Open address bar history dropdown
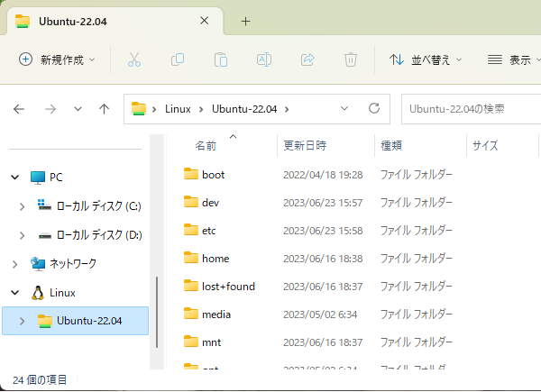The width and height of the screenshot is (541, 392). (344, 109)
